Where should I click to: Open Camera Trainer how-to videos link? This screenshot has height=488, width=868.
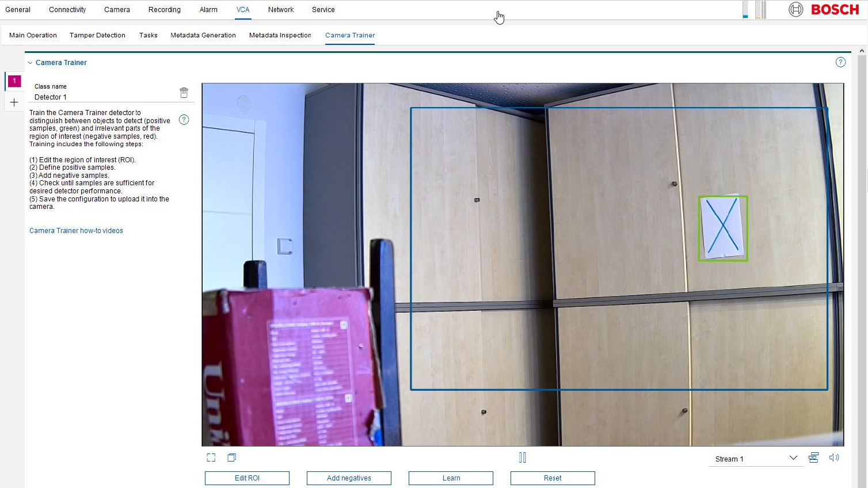[76, 231]
